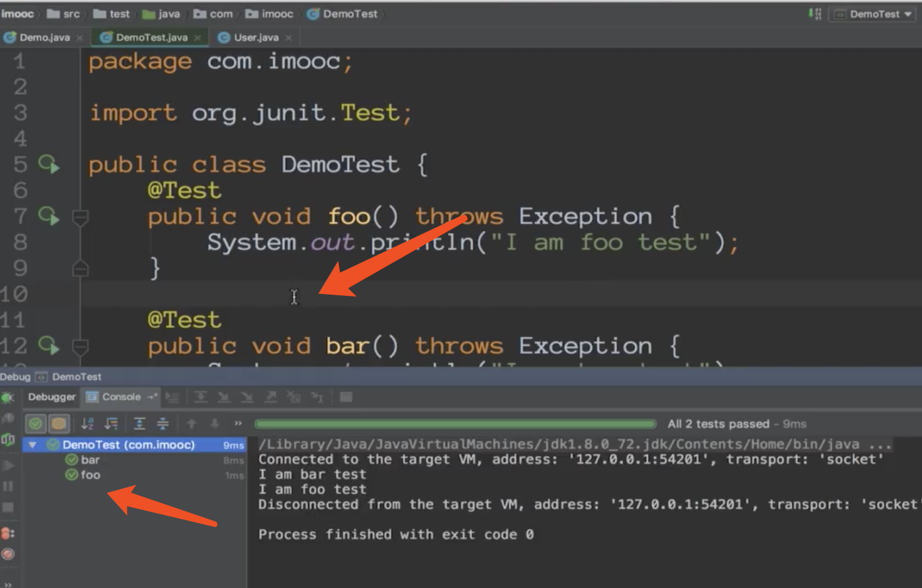Viewport: 922px width, 588px height.
Task: Toggle the Show Passed tests button
Action: click(x=36, y=424)
